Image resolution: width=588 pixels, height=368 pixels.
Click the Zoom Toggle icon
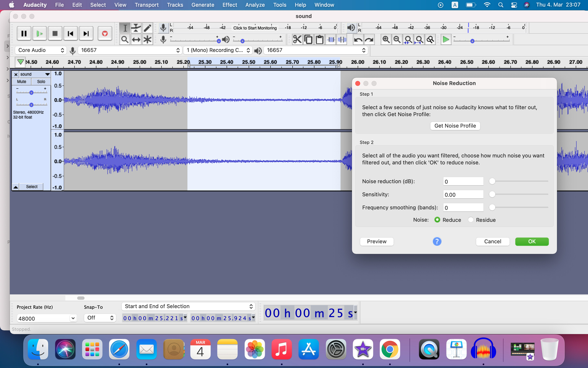pos(430,39)
